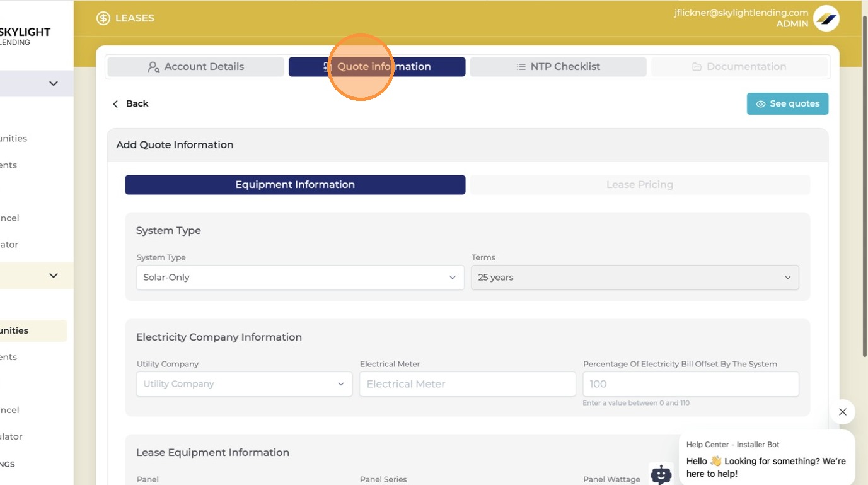Open the user profile avatar

point(826,18)
